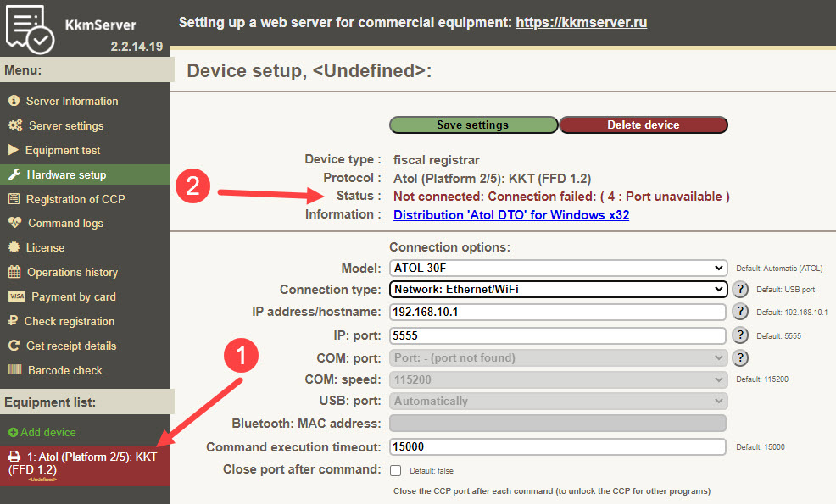The height and width of the screenshot is (504, 836).
Task: Click the Command execution timeout field
Action: (x=558, y=446)
